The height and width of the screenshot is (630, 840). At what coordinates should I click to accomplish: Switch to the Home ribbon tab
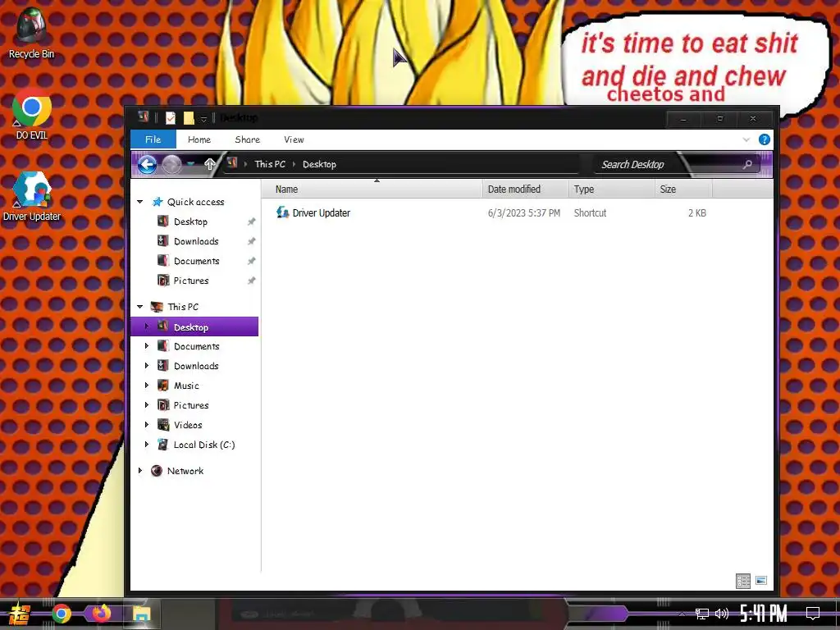199,139
